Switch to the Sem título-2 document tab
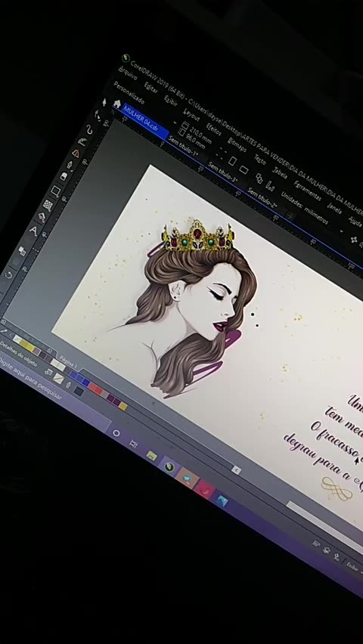This screenshot has height=644, width=363. click(262, 197)
